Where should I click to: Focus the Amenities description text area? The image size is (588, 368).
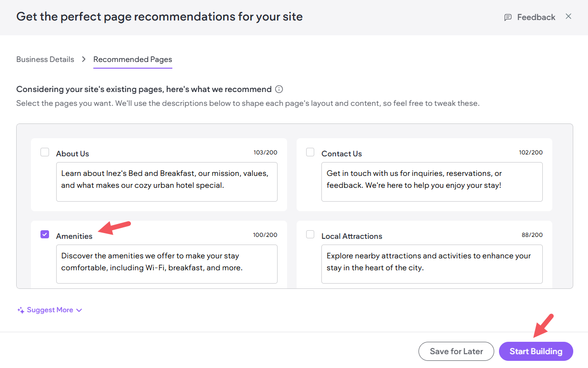[x=167, y=264]
